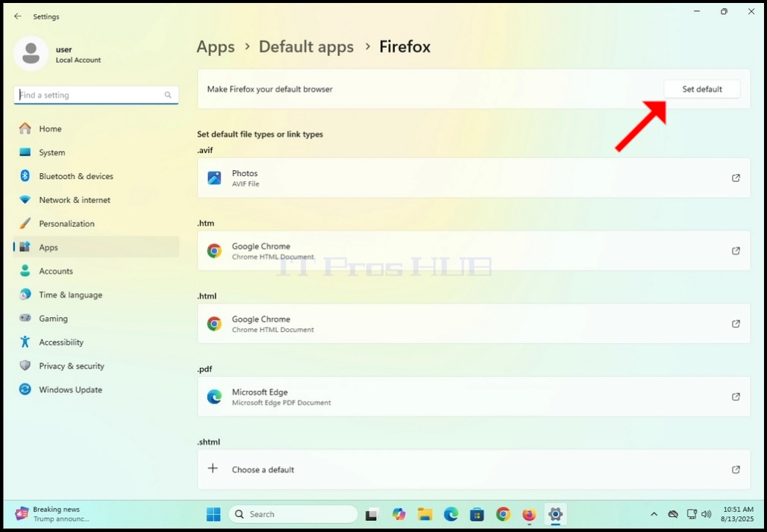
Task: Open Accounts settings
Action: 96,271
